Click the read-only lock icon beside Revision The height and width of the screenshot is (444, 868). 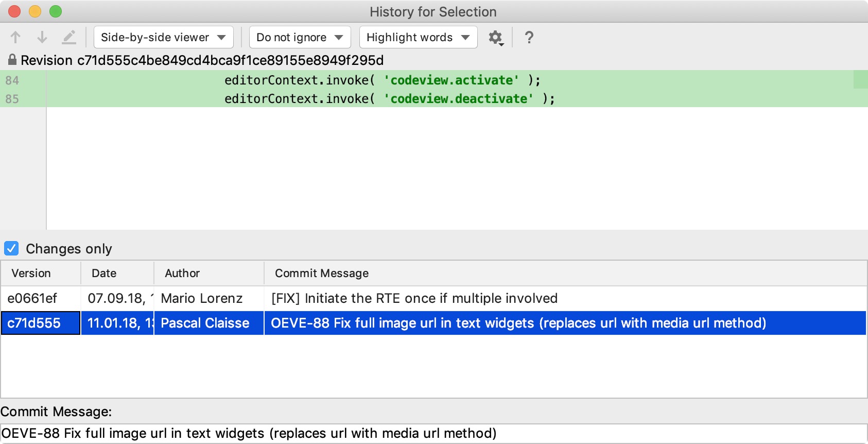point(12,60)
